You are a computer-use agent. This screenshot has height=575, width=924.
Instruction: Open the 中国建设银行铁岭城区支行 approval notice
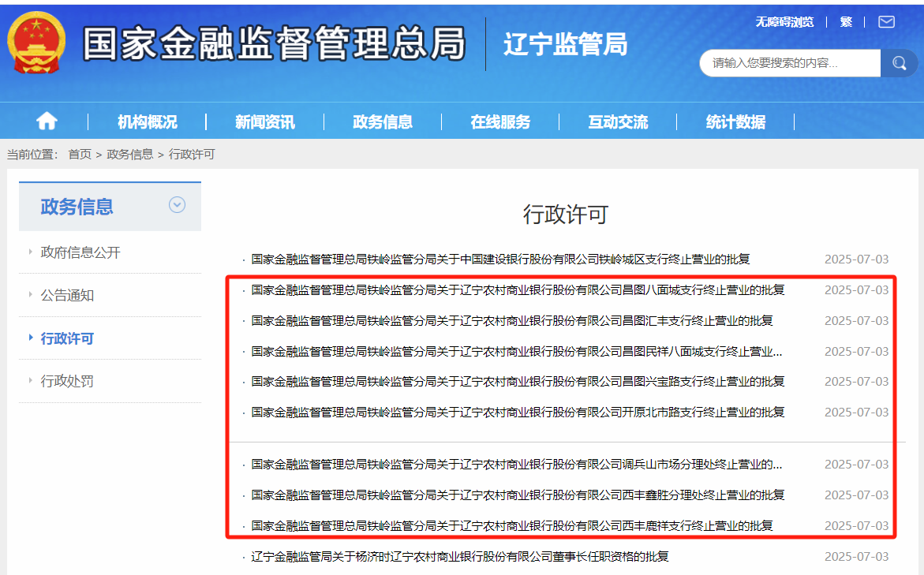(x=500, y=259)
